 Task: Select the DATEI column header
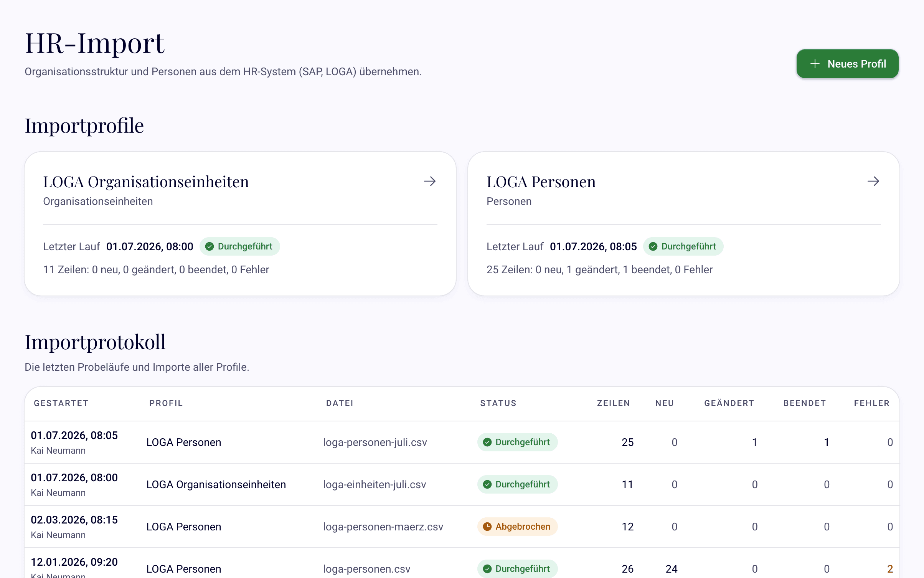pyautogui.click(x=340, y=403)
